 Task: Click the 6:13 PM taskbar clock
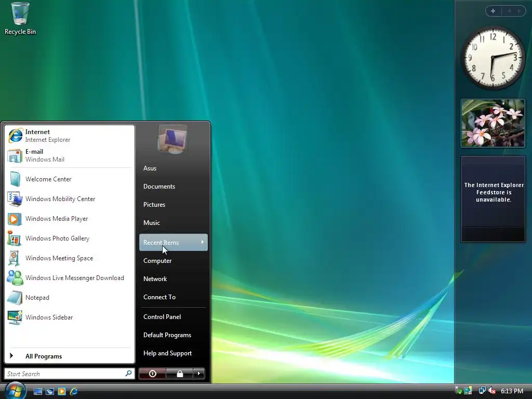click(512, 391)
